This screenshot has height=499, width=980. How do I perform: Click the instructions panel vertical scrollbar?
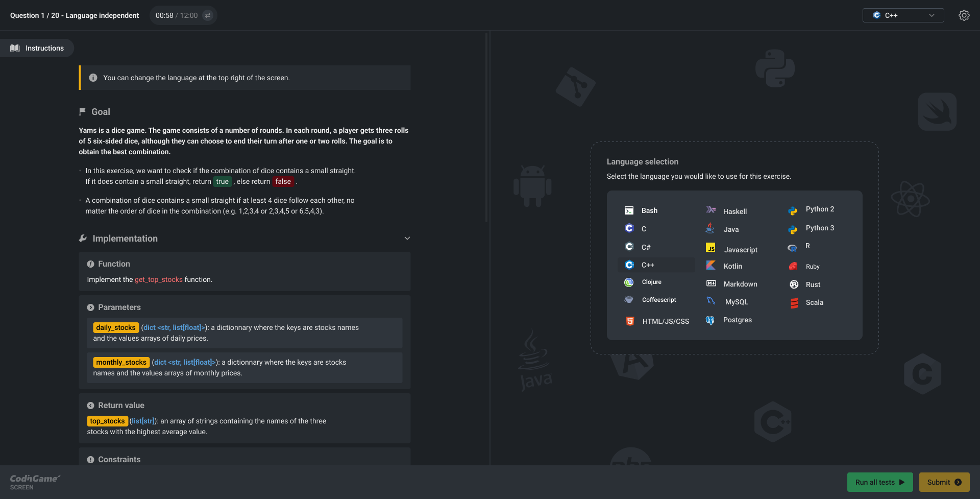486,128
